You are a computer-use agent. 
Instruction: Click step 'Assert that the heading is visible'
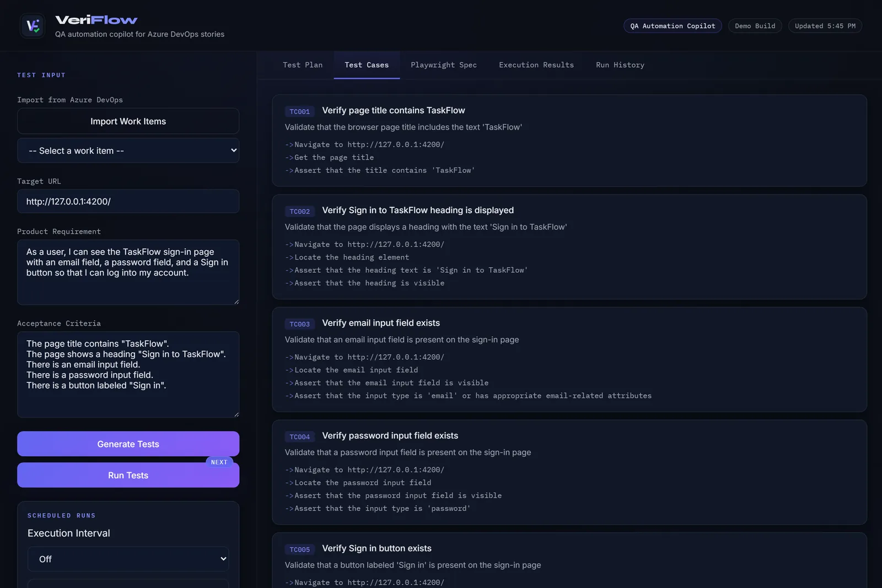click(x=369, y=283)
